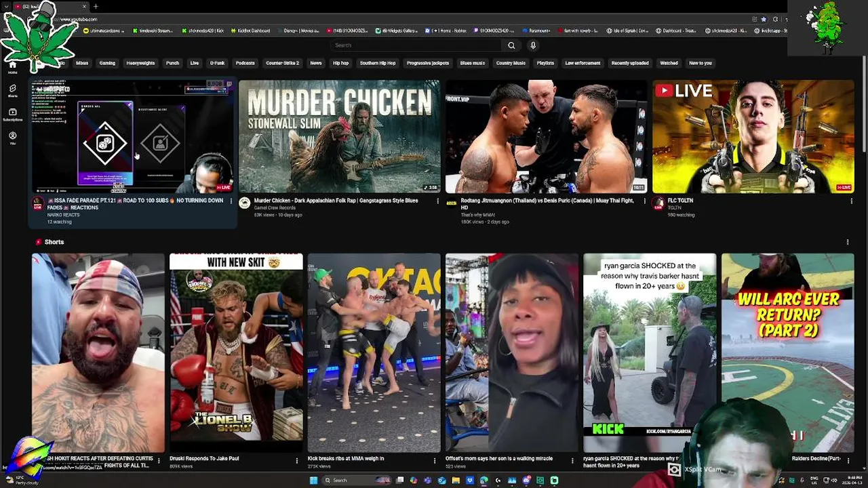Play the Murder Chicken Stonewall Slim thumbnail

pos(339,136)
